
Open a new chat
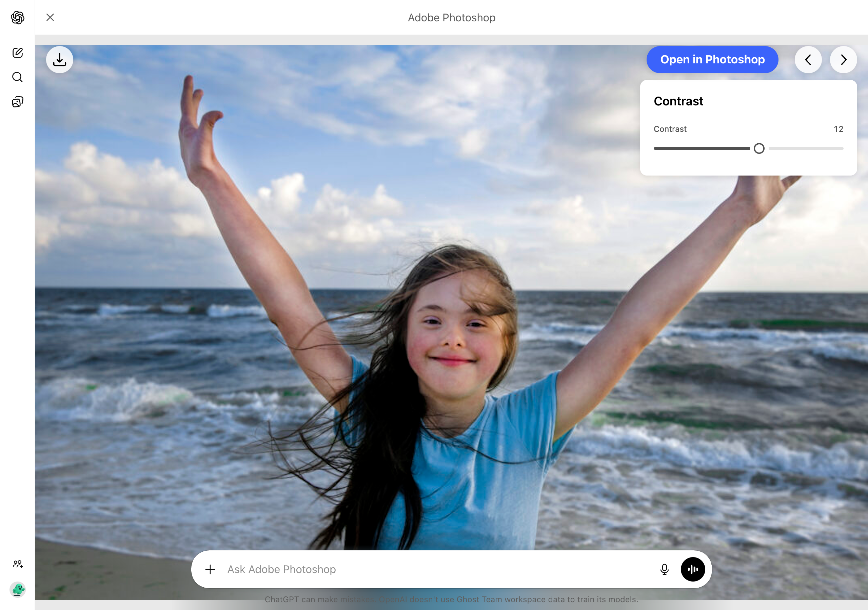click(17, 53)
